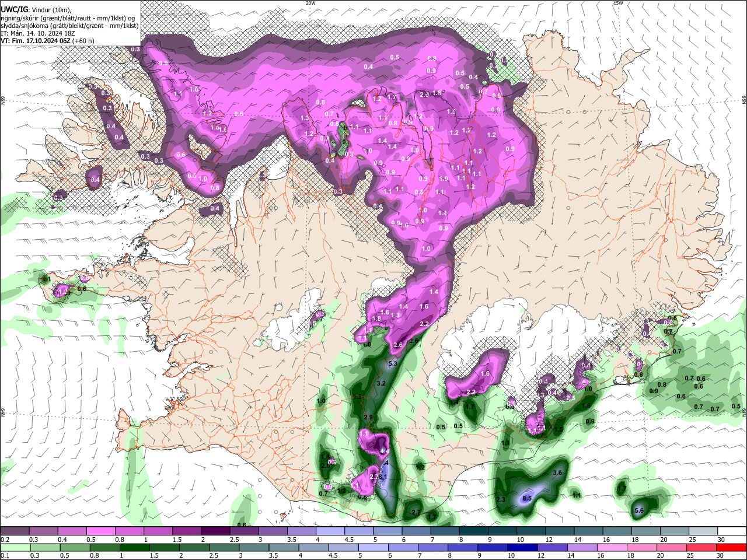The width and height of the screenshot is (747, 560).
Task: Click the 3.2 rainfall value on the map
Action: pyautogui.click(x=382, y=383)
